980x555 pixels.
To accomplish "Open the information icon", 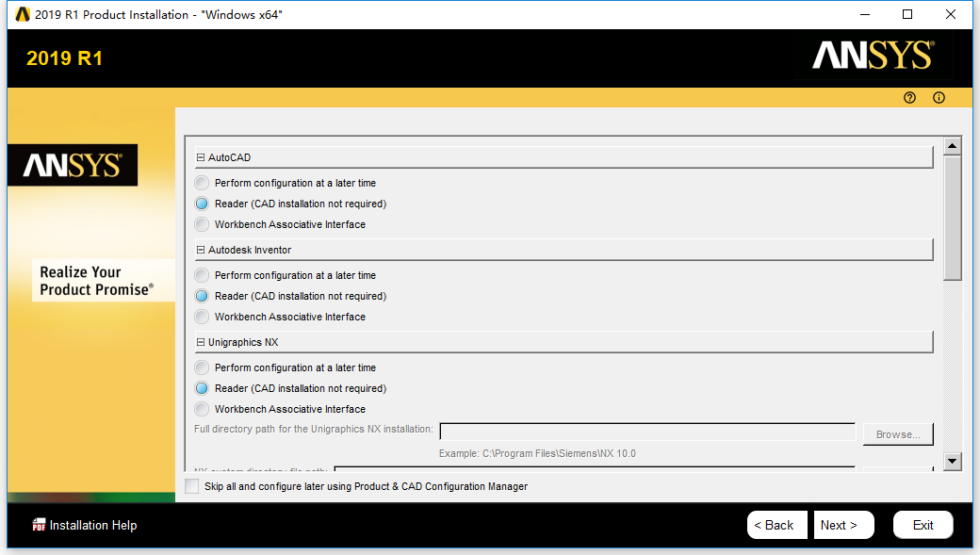I will pos(939,97).
